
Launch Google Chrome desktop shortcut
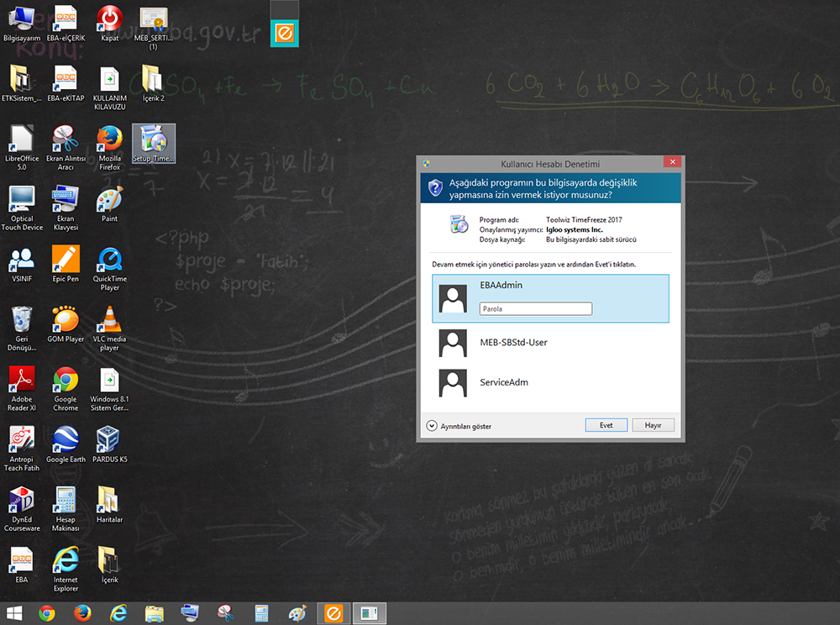(66, 388)
